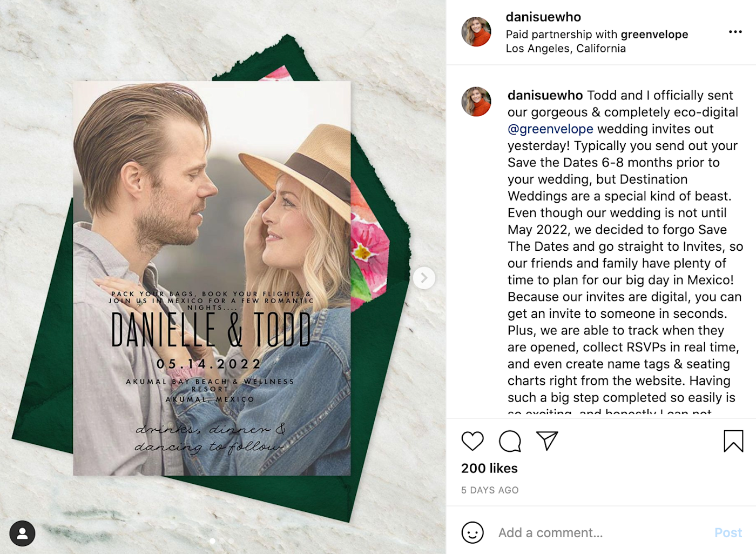Show tagged people via person icon
Screen dimensions: 756x554
tap(22, 533)
